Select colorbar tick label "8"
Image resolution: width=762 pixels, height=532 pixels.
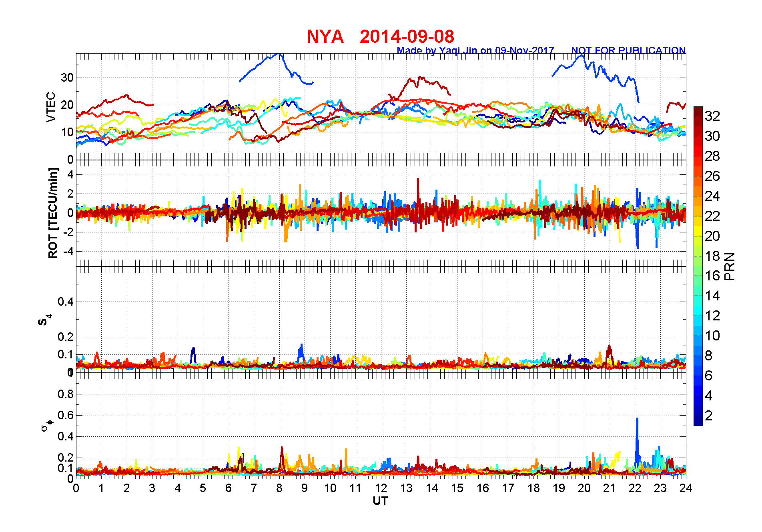tap(709, 356)
